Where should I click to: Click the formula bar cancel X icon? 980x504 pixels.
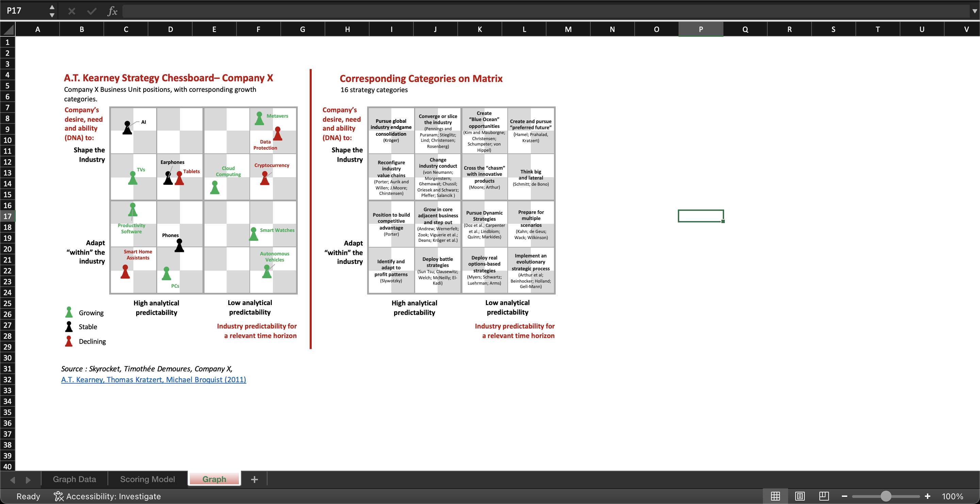click(71, 11)
